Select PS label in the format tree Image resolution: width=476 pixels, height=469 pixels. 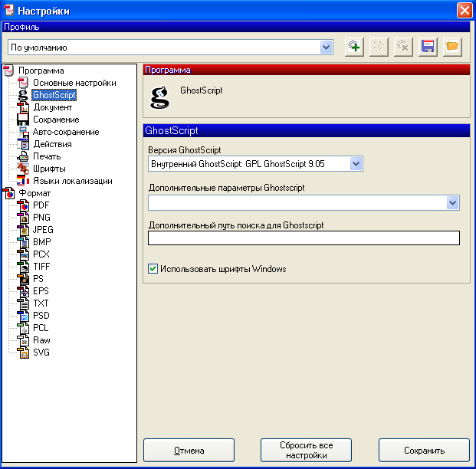[38, 279]
